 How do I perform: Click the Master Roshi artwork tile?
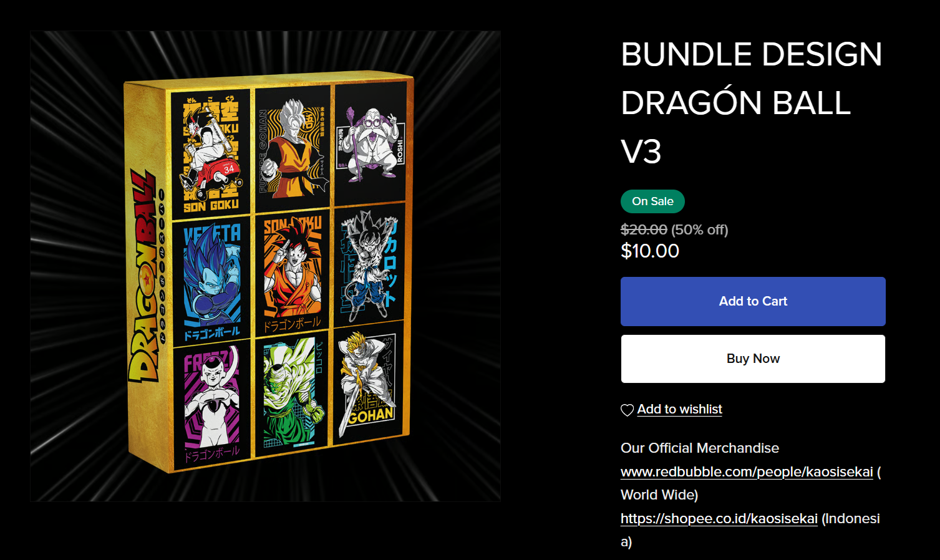click(371, 143)
